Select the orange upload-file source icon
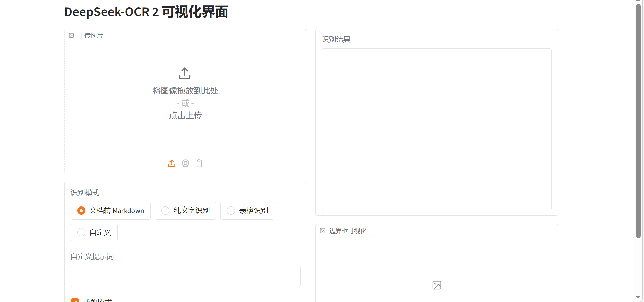Image resolution: width=644 pixels, height=302 pixels. click(172, 164)
